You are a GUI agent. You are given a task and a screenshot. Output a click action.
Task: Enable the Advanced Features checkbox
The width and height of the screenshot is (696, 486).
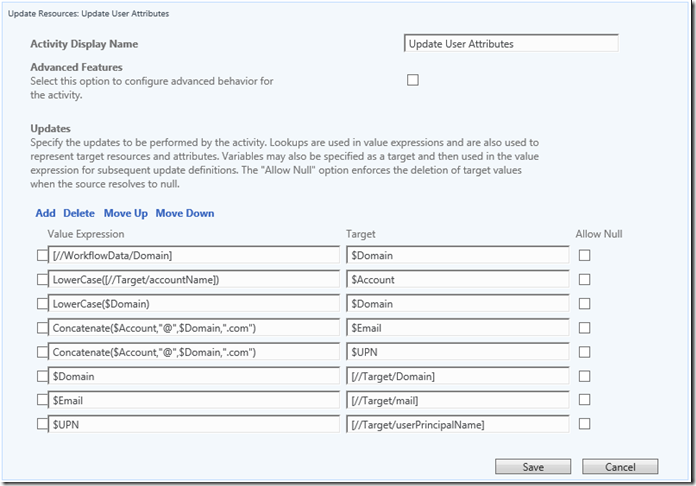[413, 80]
